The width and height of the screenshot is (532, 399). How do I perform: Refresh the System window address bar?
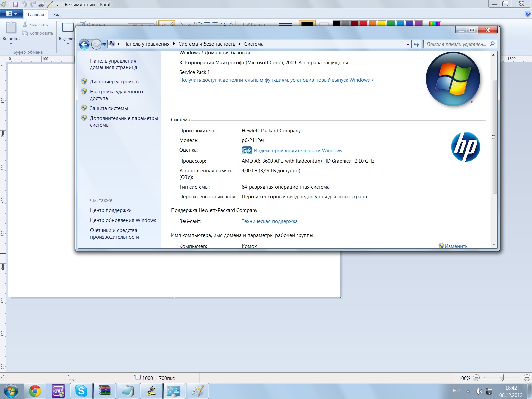pos(416,44)
